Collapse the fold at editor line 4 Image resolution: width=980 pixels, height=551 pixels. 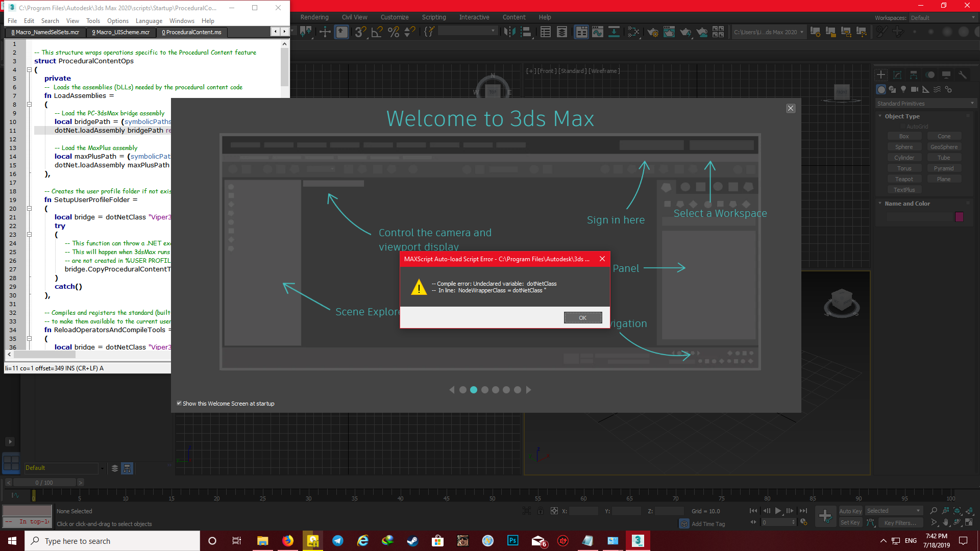pos(30,70)
